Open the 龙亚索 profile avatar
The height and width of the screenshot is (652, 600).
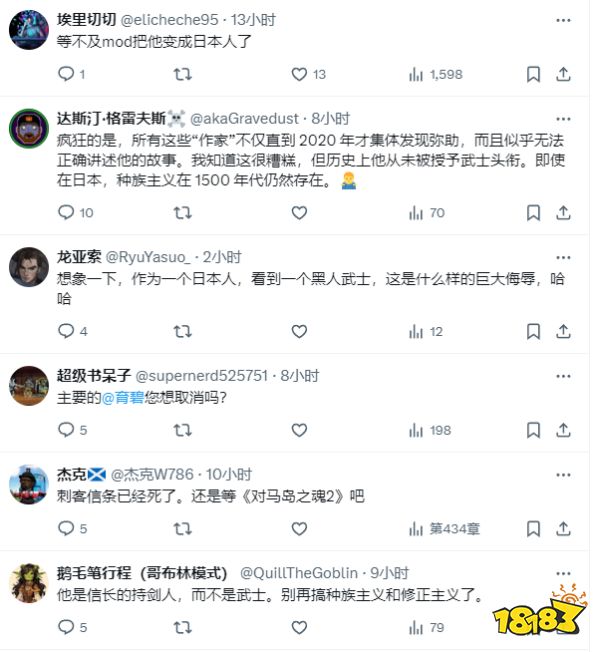pyautogui.click(x=29, y=267)
